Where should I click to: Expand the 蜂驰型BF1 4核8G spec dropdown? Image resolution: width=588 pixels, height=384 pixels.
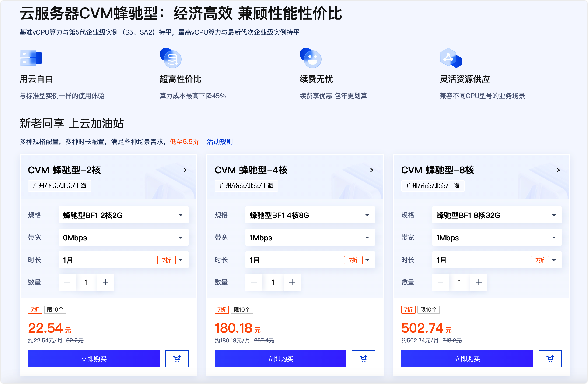click(310, 215)
